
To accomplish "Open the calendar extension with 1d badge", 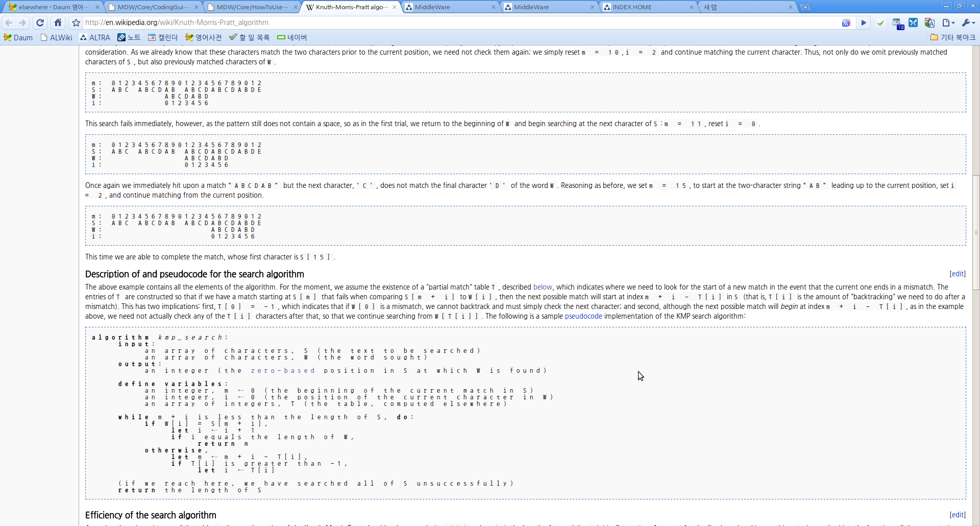I will pos(897,23).
